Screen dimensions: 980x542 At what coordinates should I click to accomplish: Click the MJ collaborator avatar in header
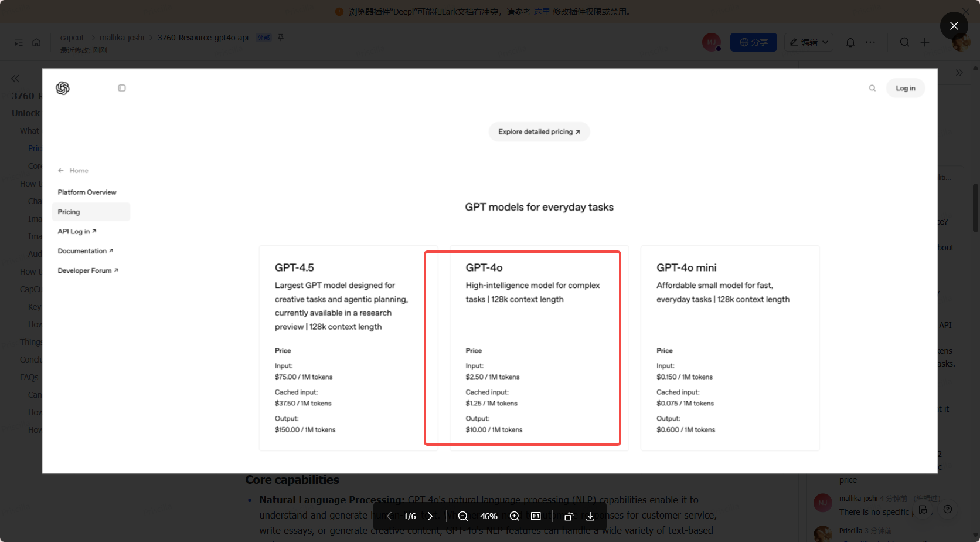tap(712, 42)
